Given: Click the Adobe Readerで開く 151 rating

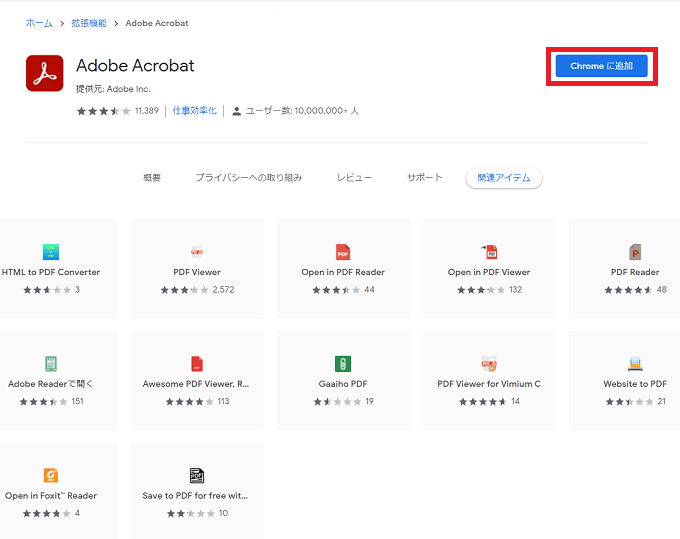Looking at the screenshot, I should (x=52, y=402).
